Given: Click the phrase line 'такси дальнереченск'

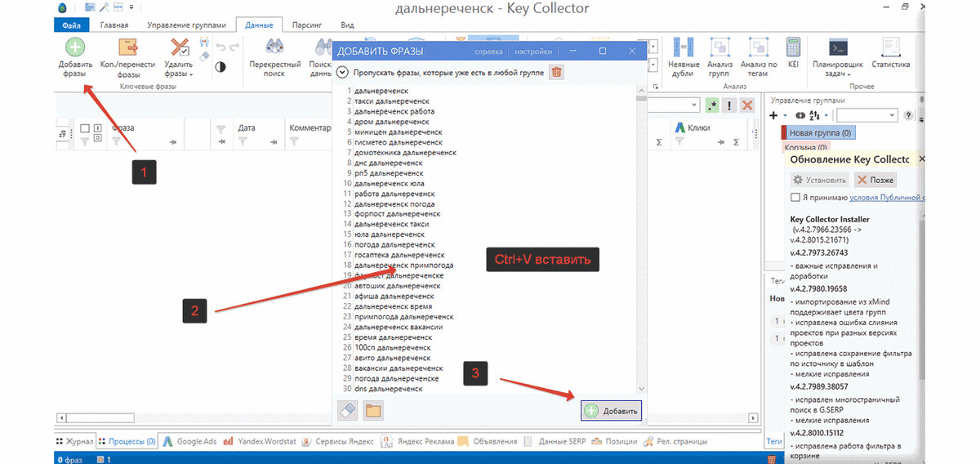Looking at the screenshot, I should [x=391, y=101].
